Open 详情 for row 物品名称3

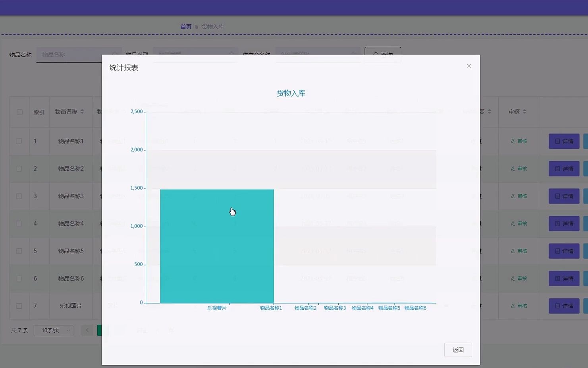pyautogui.click(x=564, y=196)
